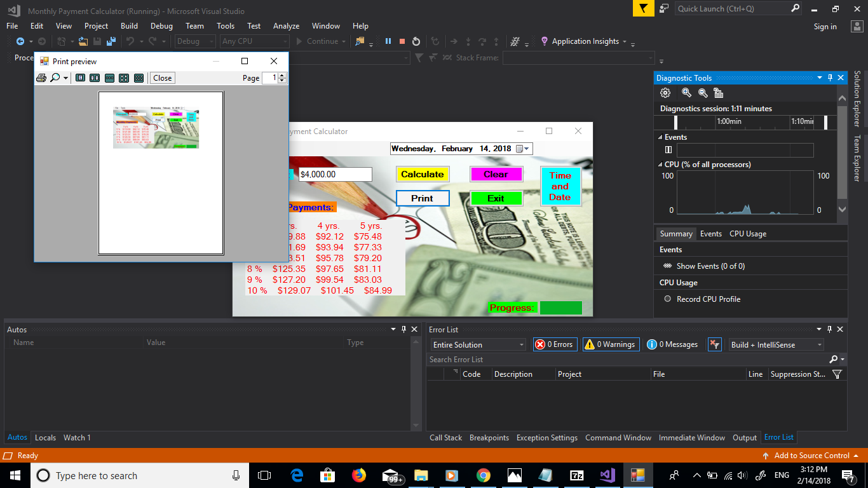Select the two-page view icon
This screenshot has height=488, width=868.
(x=93, y=78)
